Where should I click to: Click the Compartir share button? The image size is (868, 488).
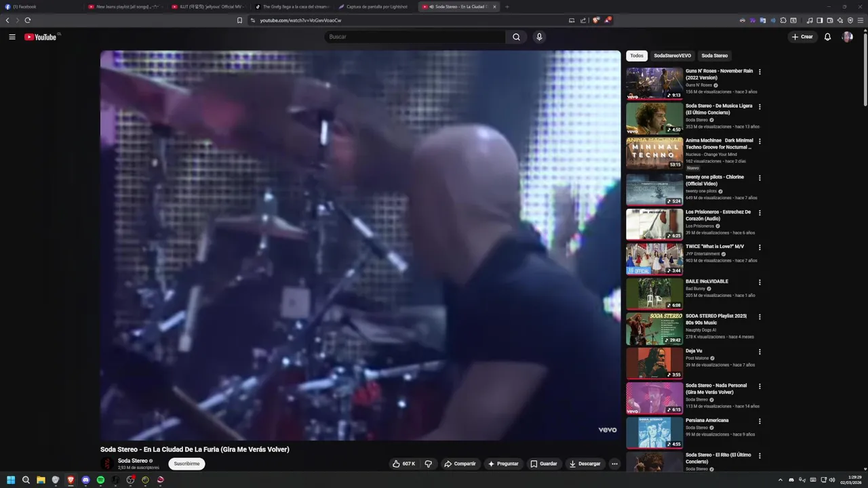pyautogui.click(x=460, y=464)
